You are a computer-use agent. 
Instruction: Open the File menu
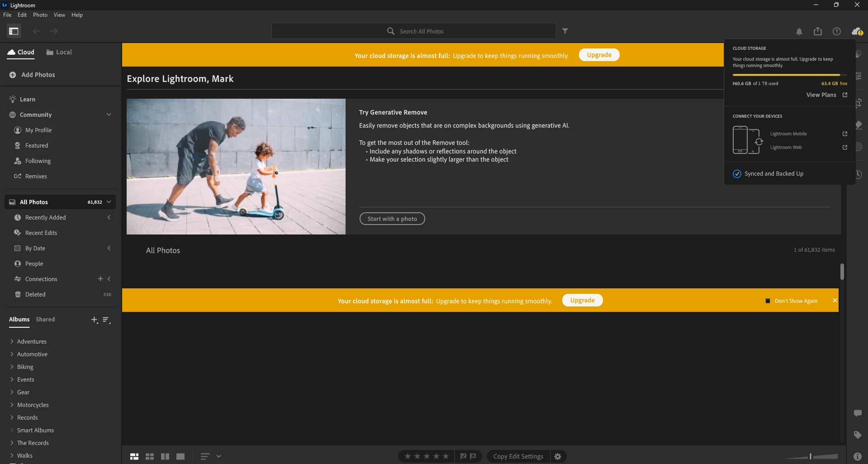pyautogui.click(x=7, y=15)
